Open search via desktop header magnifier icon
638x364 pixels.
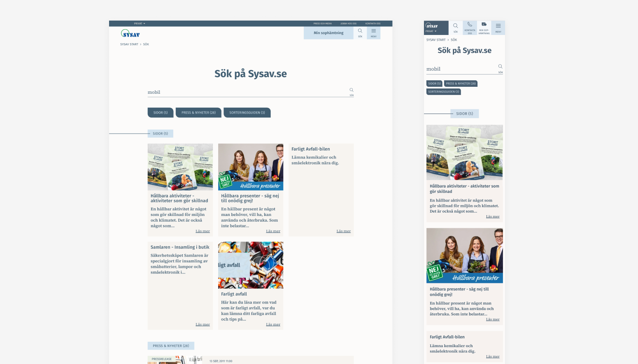click(360, 32)
